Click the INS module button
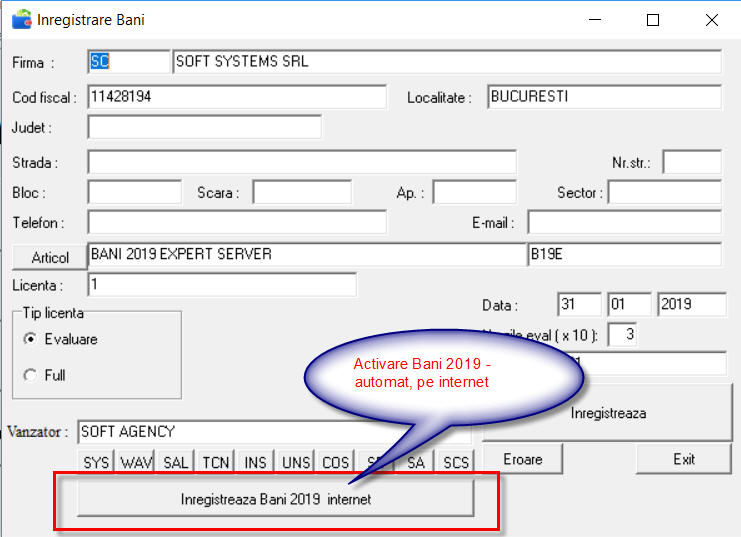Image resolution: width=741 pixels, height=537 pixels. coord(256,462)
